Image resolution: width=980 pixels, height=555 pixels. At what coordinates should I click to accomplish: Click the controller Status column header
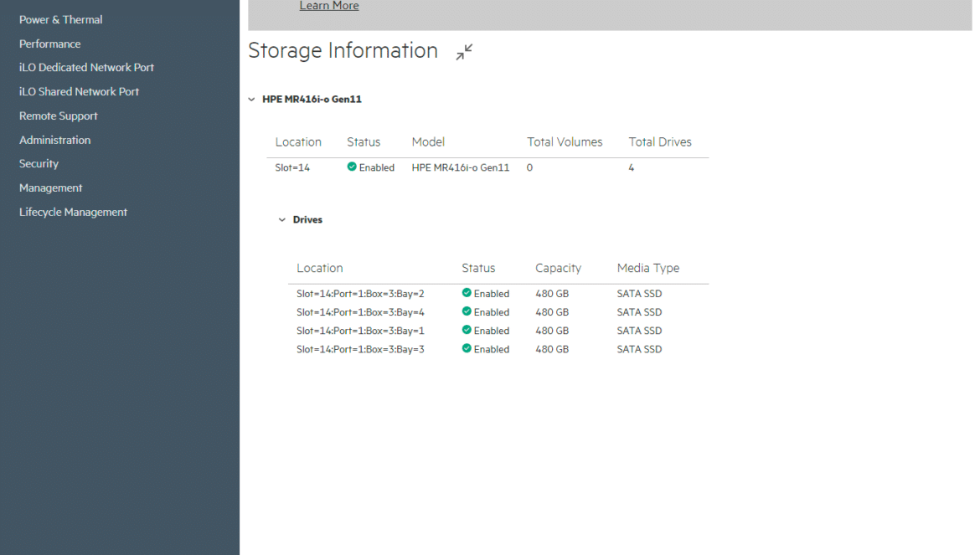[x=364, y=142]
